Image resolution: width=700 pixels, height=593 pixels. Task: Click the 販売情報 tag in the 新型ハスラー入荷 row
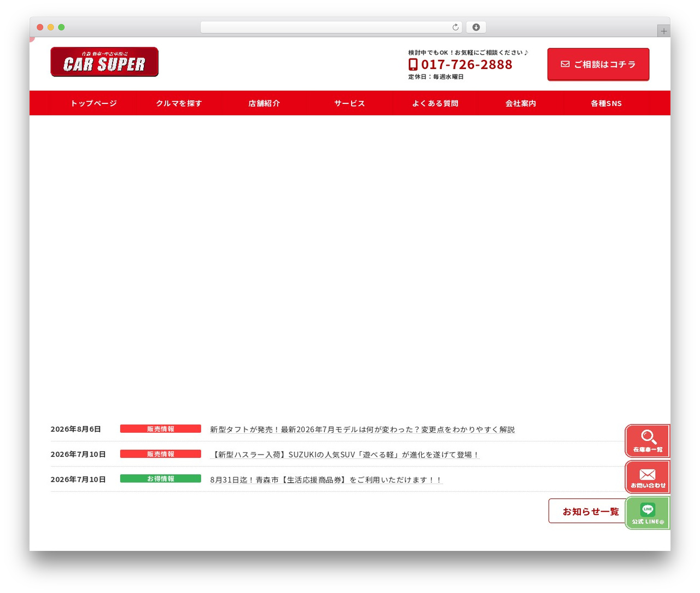[161, 454]
